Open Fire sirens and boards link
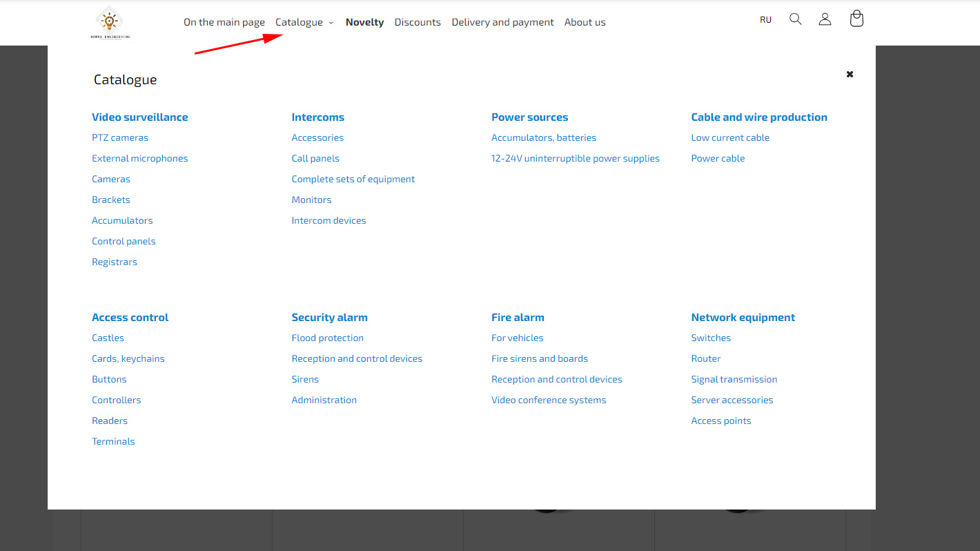The width and height of the screenshot is (980, 551). click(540, 358)
